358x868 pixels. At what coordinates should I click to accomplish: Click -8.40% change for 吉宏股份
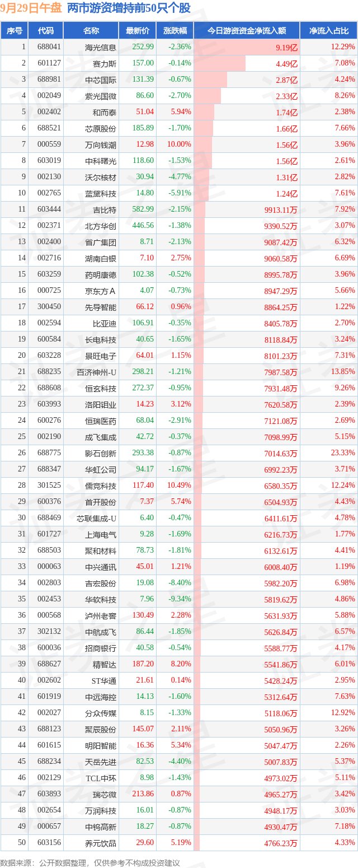click(x=181, y=583)
